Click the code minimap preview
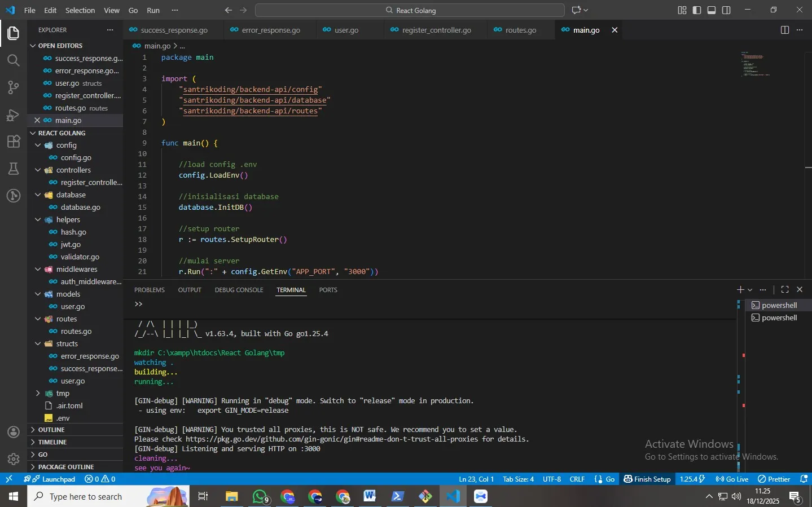 coord(756,64)
